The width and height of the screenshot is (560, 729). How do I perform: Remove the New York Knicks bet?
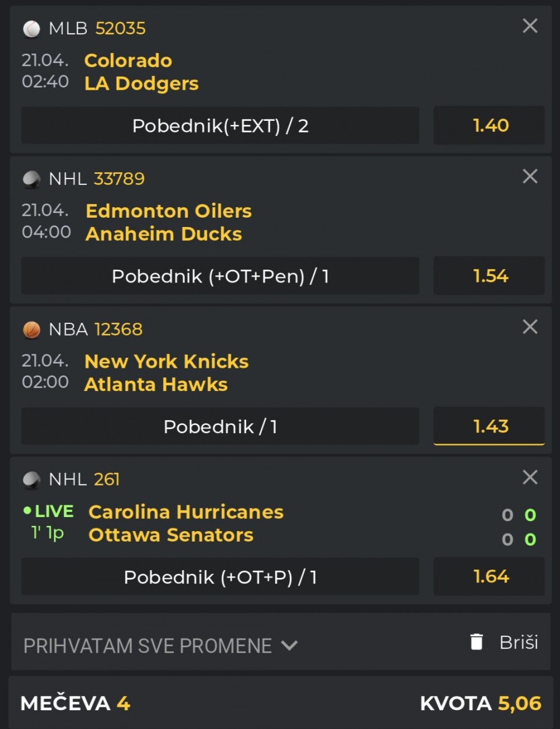click(530, 327)
